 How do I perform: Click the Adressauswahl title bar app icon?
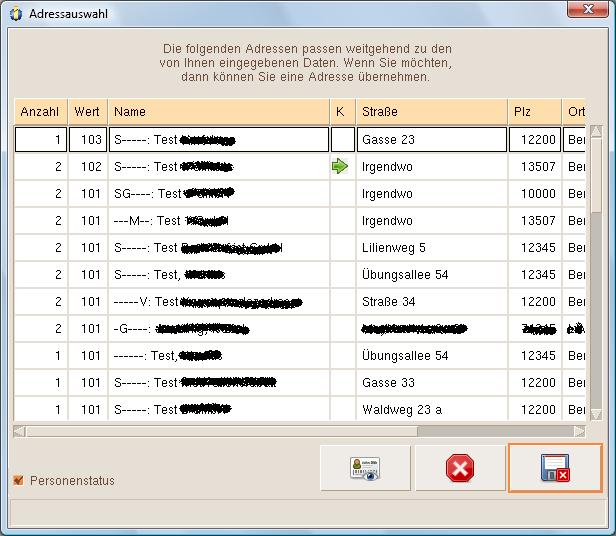pyautogui.click(x=16, y=14)
